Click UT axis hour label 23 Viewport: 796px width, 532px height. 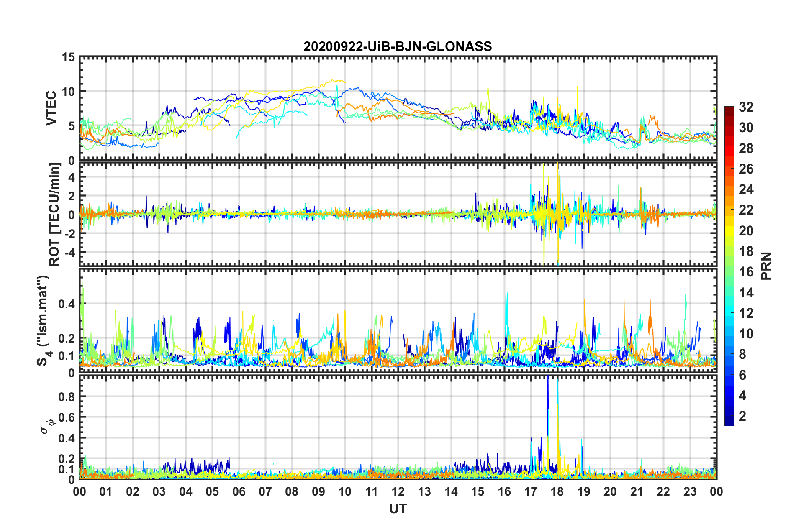coord(690,492)
